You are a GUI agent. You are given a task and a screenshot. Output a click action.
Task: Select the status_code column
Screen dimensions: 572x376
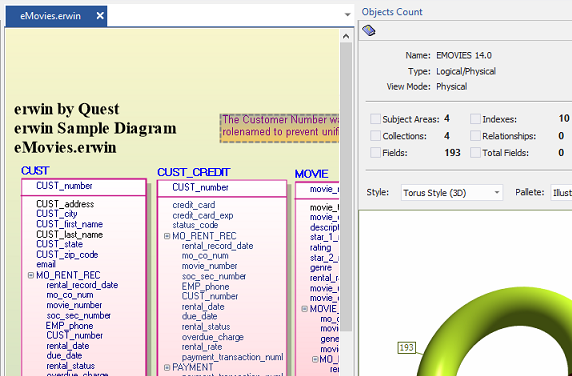click(x=195, y=225)
